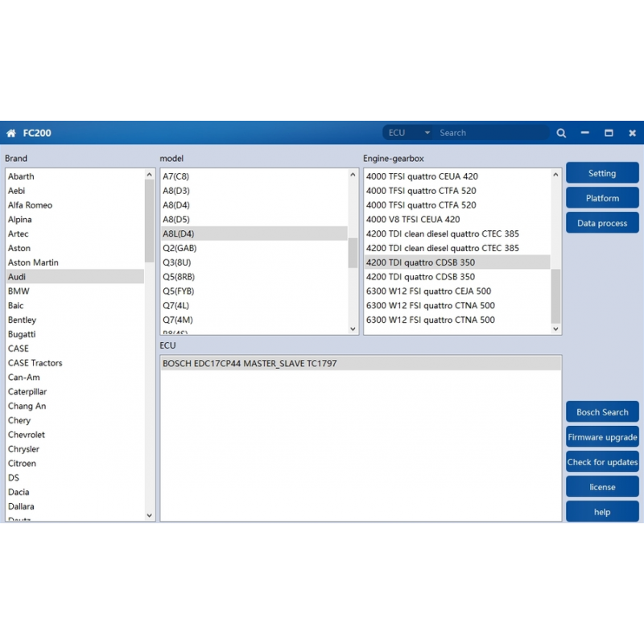This screenshot has height=644, width=644.
Task: Open the license button
Action: click(602, 487)
